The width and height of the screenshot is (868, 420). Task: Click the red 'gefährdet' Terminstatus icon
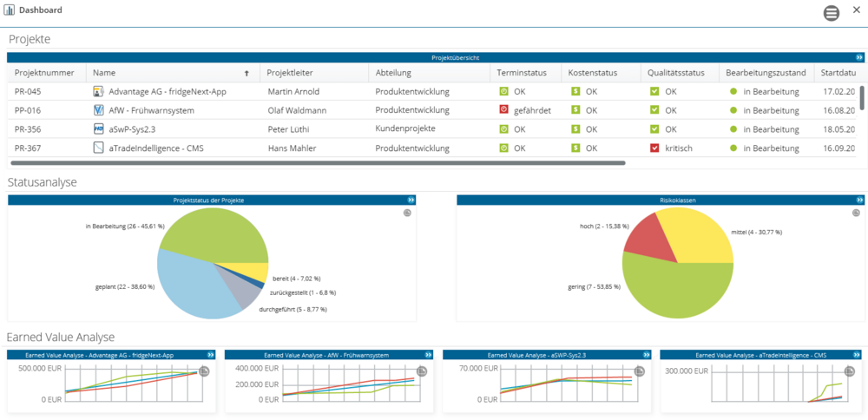(503, 110)
